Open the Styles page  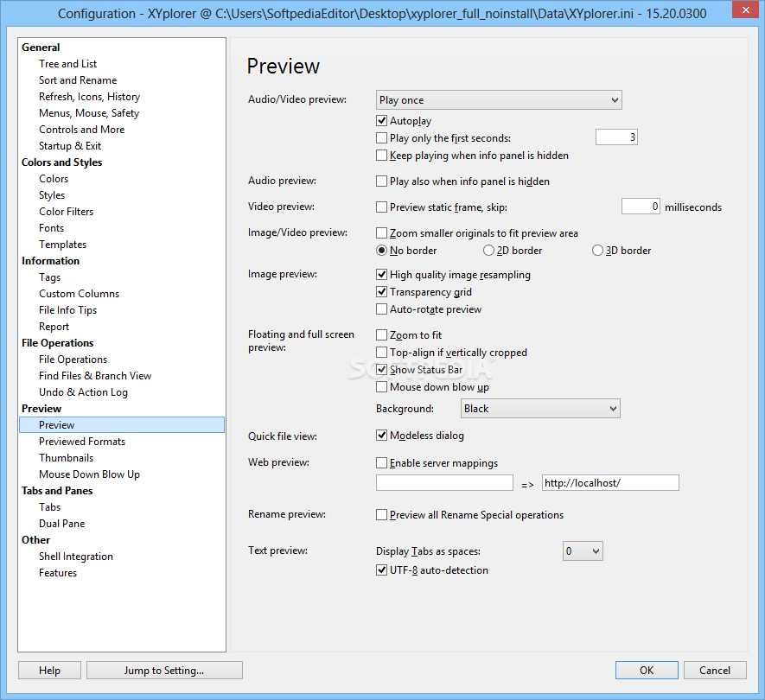click(x=52, y=195)
